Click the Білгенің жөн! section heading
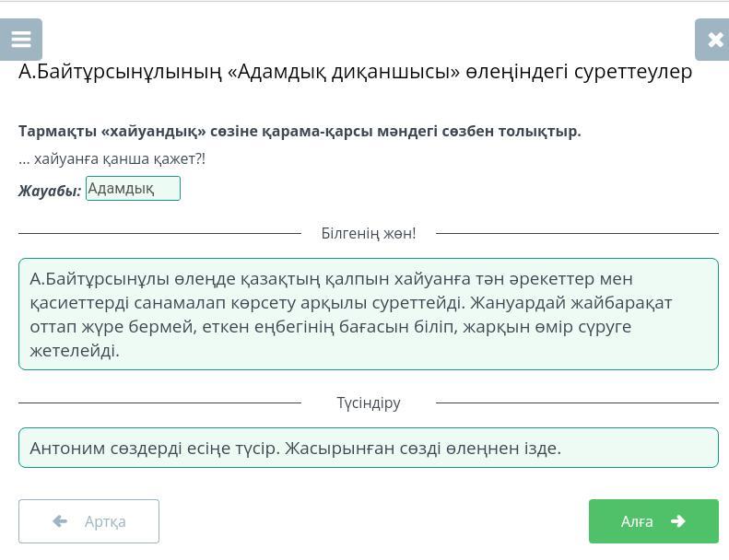729x560 pixels. point(369,233)
